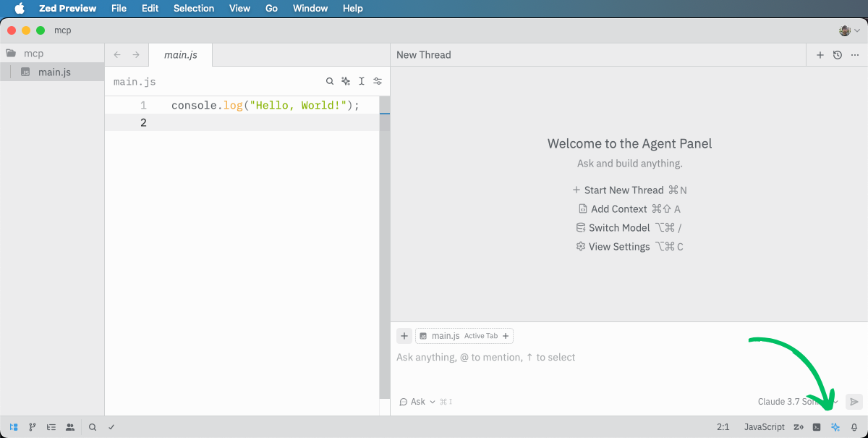Click the inline assist sparkle in editor toolbar

(346, 81)
